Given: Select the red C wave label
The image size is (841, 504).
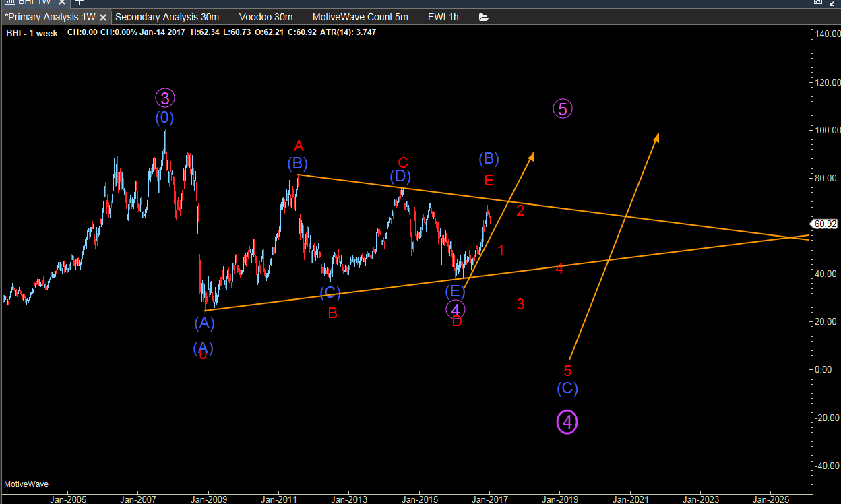Looking at the screenshot, I should pyautogui.click(x=403, y=162).
